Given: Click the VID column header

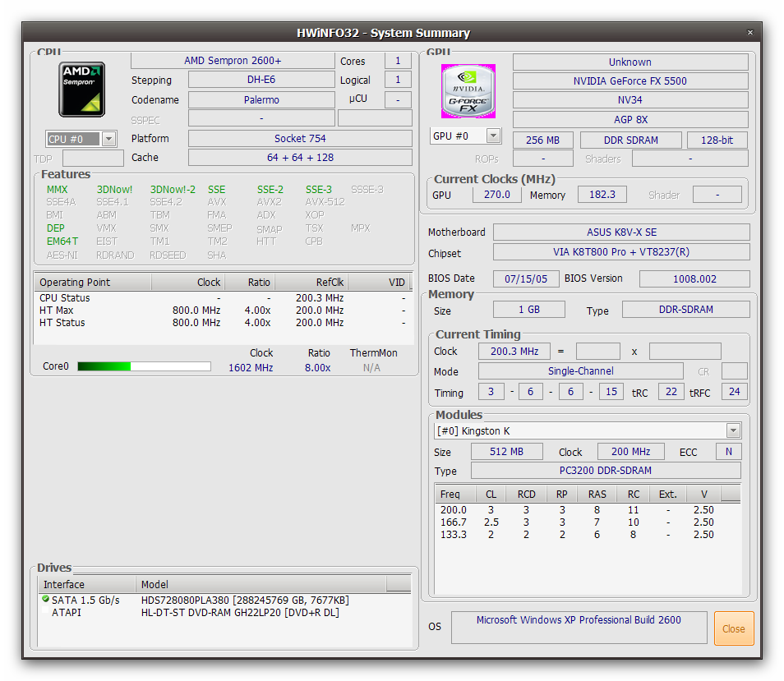Looking at the screenshot, I should click(379, 283).
